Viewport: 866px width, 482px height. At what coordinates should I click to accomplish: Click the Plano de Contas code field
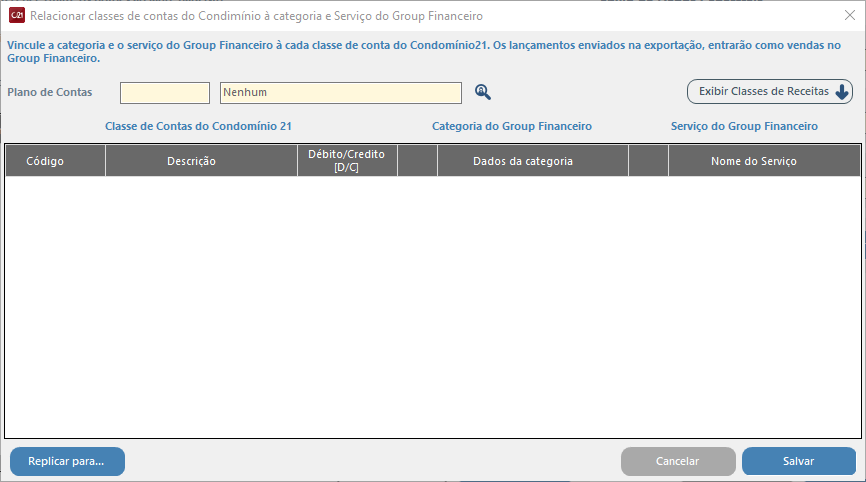pyautogui.click(x=165, y=93)
